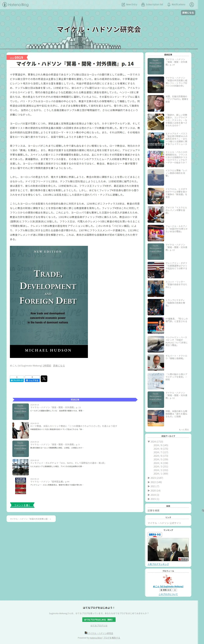Viewport: 204px width, 644px height.
Task: Open recent article ギルバート・ドクトロウ 情報と偽情報
Action: point(176,357)
